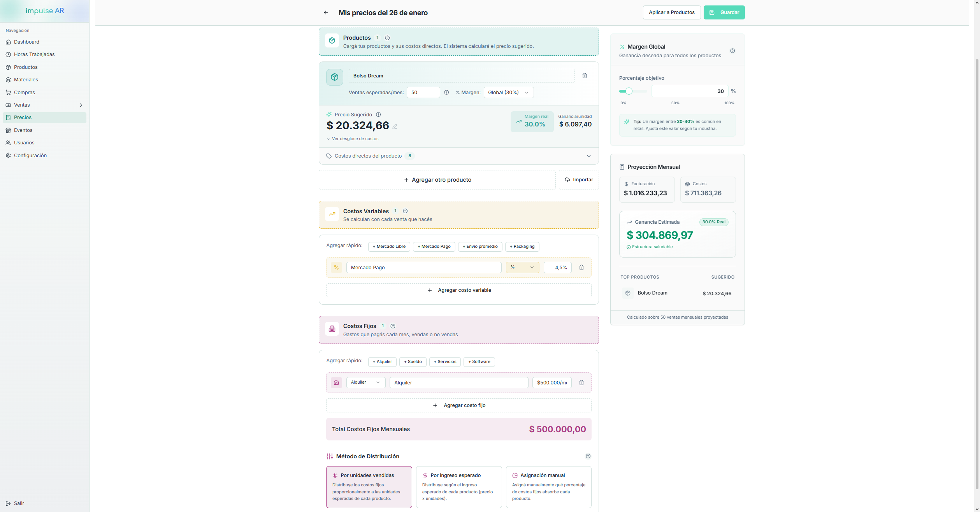Delete the Mercado Pago variable cost
The width and height of the screenshot is (980, 512).
pyautogui.click(x=581, y=268)
